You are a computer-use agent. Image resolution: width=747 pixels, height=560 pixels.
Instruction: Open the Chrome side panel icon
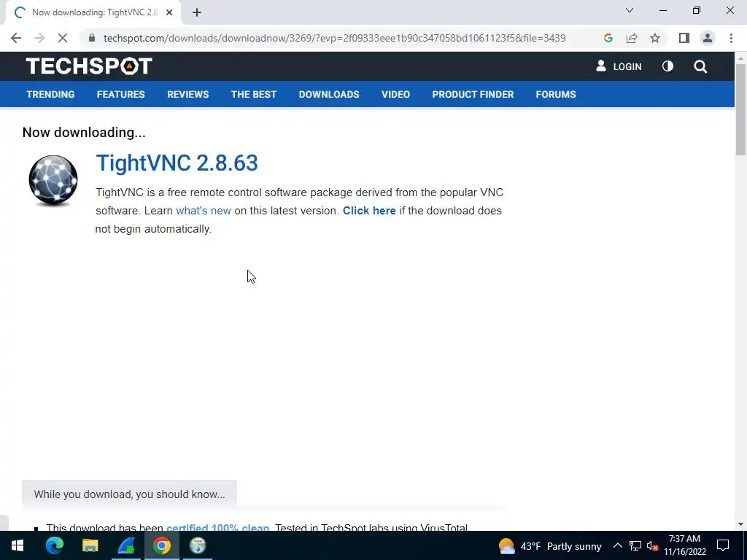coord(684,38)
